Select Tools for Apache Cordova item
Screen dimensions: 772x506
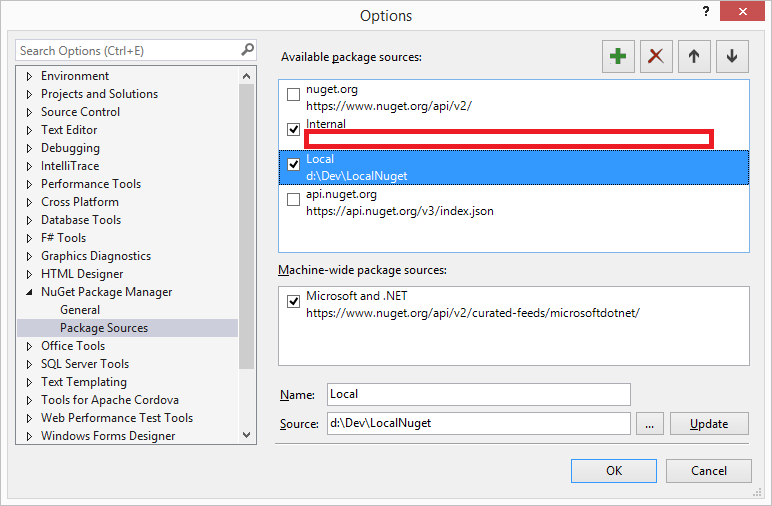[110, 400]
